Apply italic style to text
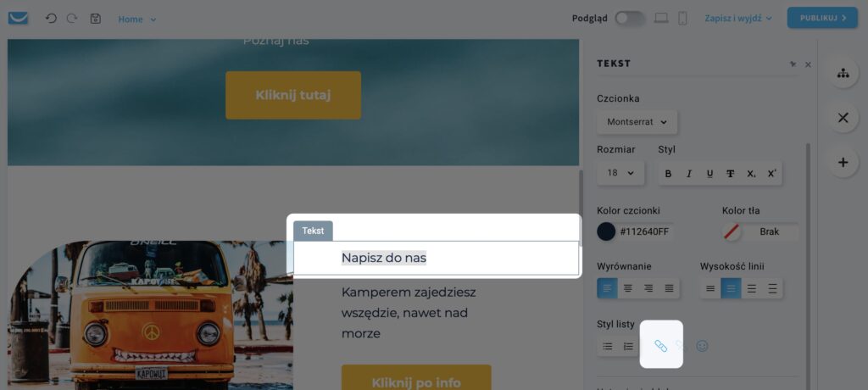This screenshot has width=868, height=390. tap(688, 174)
